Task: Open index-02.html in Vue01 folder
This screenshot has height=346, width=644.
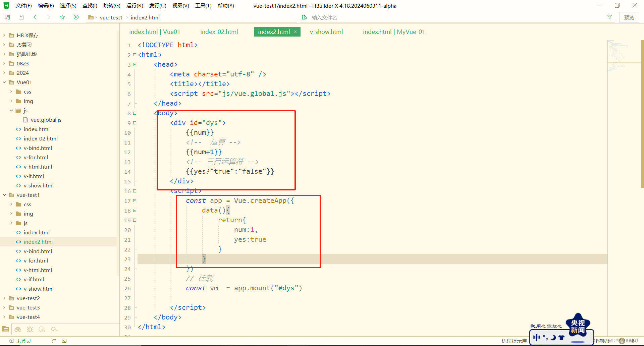Action: 41,138
